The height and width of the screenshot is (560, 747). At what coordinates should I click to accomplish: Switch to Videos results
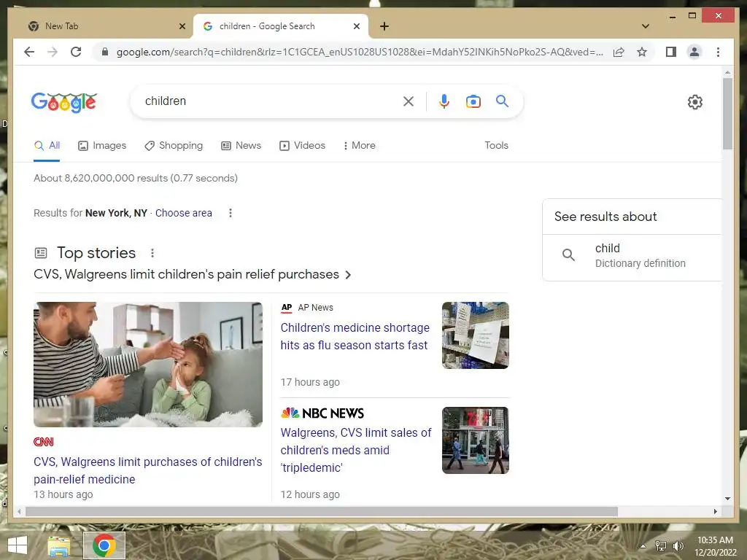coord(302,146)
